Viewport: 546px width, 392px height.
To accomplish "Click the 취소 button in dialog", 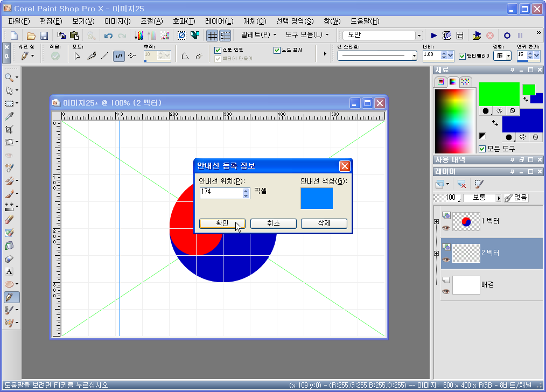I will 274,223.
